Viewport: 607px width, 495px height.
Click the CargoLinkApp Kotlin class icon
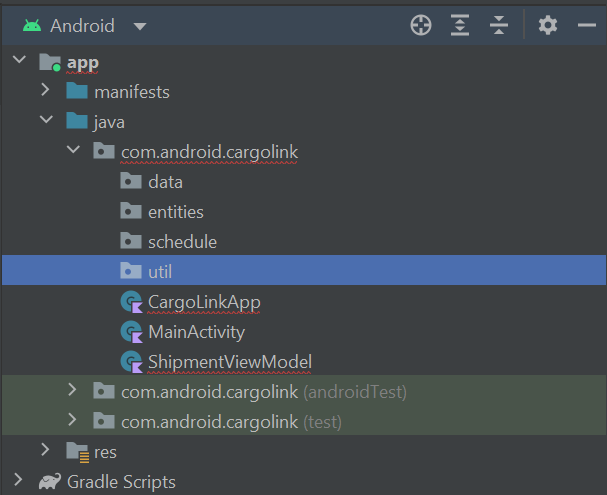point(132,301)
